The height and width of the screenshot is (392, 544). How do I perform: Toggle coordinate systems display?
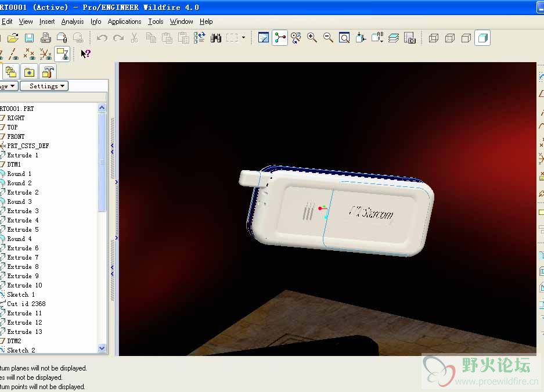coord(46,54)
